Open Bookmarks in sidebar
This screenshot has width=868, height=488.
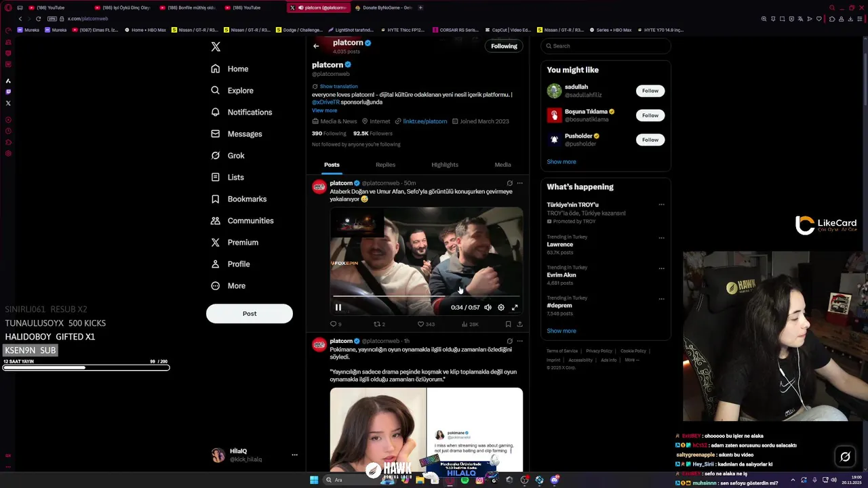tap(238, 199)
